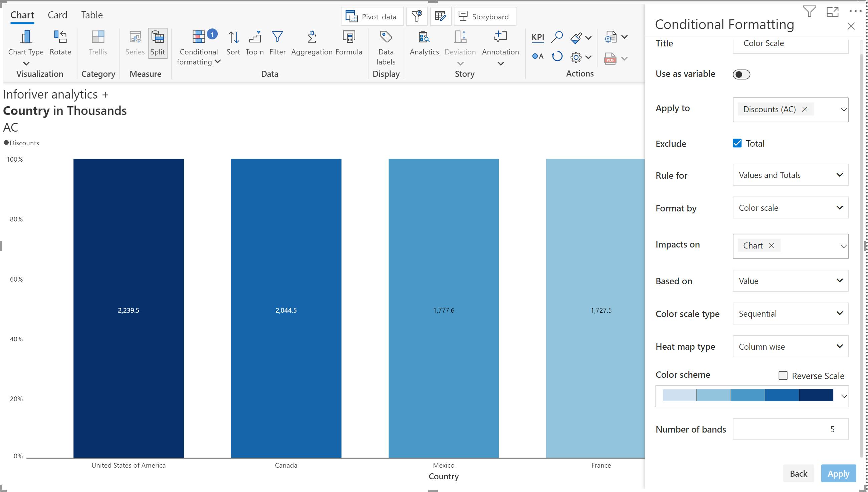The height and width of the screenshot is (492, 868).
Task: Expand the Heat map type dropdown
Action: pos(790,346)
